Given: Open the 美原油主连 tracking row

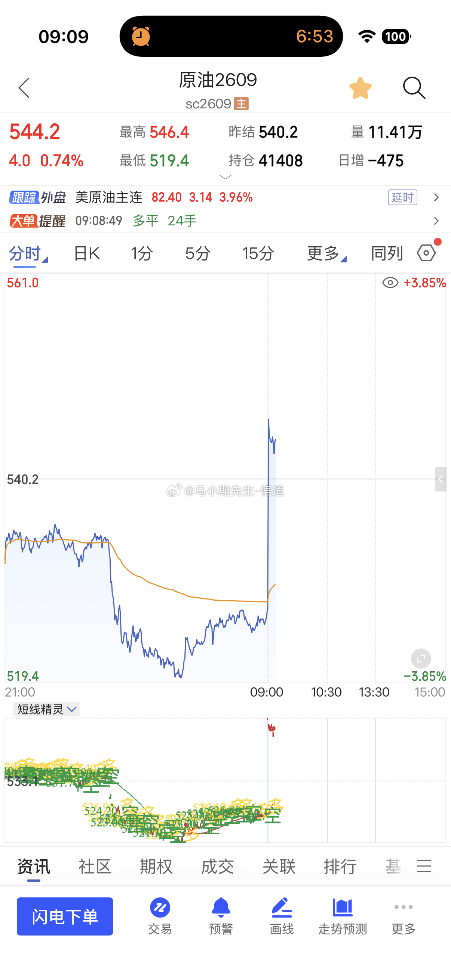Looking at the screenshot, I should coord(225,197).
